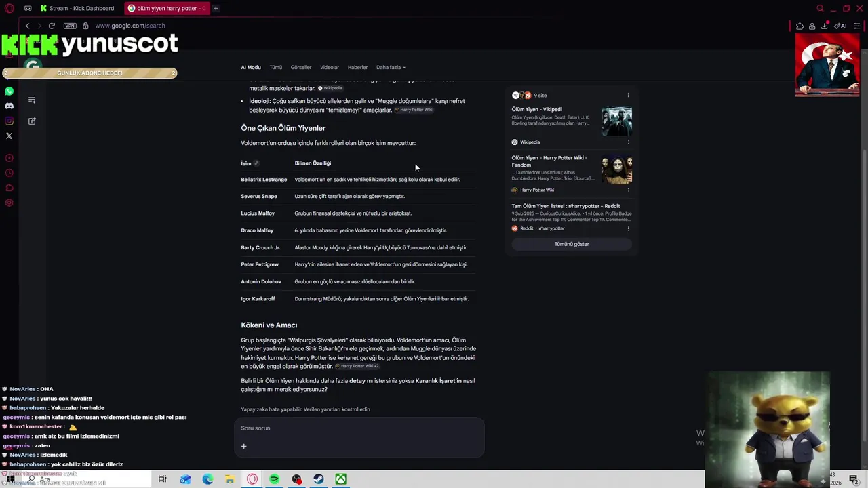
Task: Switch to the Videolar search tab
Action: click(330, 67)
